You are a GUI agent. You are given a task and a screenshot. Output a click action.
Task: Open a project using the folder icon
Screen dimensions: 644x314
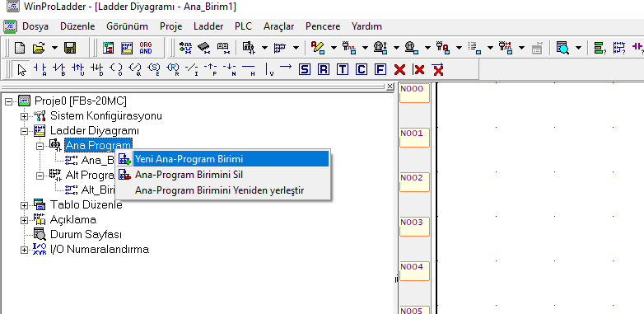[38, 48]
